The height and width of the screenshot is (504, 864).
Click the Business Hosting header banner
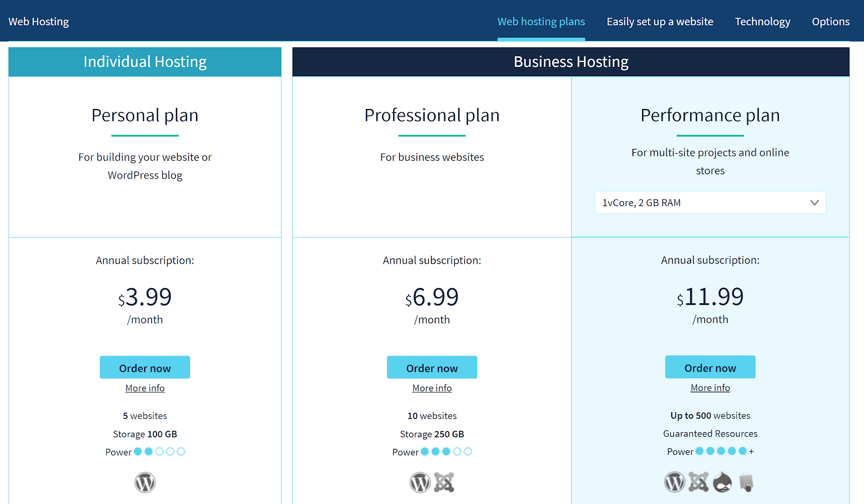tap(571, 62)
